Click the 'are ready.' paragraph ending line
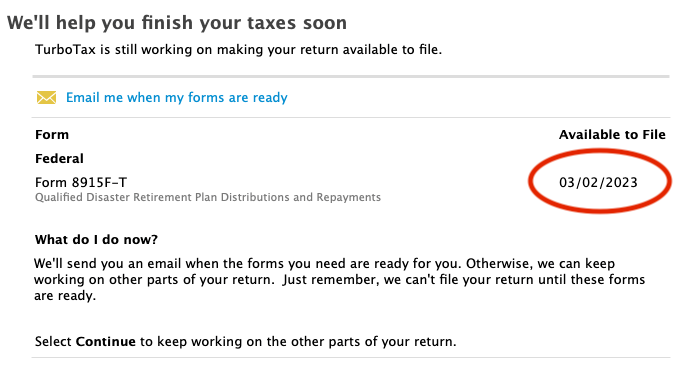This screenshot has width=690, height=382. click(65, 296)
